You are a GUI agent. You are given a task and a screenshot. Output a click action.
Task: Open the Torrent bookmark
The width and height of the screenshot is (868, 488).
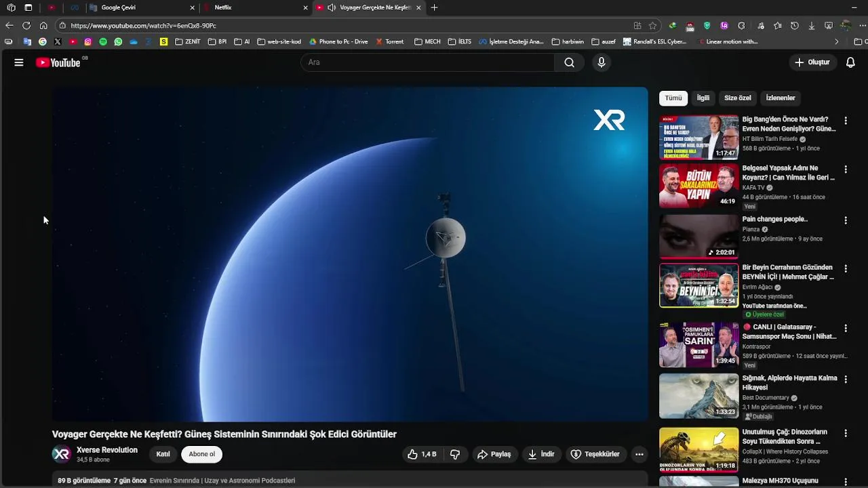tap(390, 41)
